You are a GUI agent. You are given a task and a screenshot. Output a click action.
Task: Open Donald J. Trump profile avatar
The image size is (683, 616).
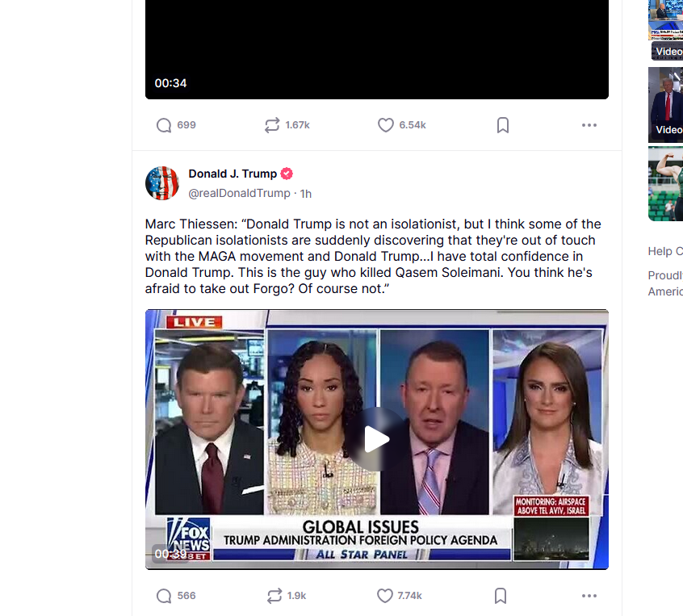pos(162,183)
